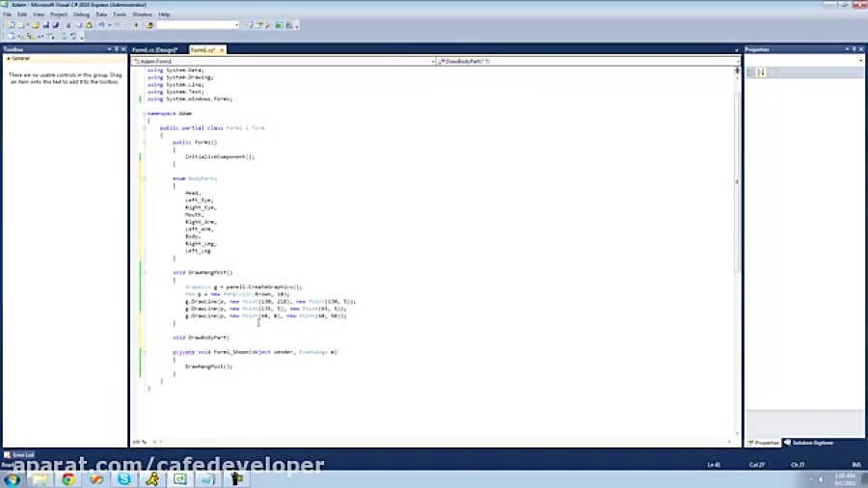Open the New item dropdown arrow

28,25
